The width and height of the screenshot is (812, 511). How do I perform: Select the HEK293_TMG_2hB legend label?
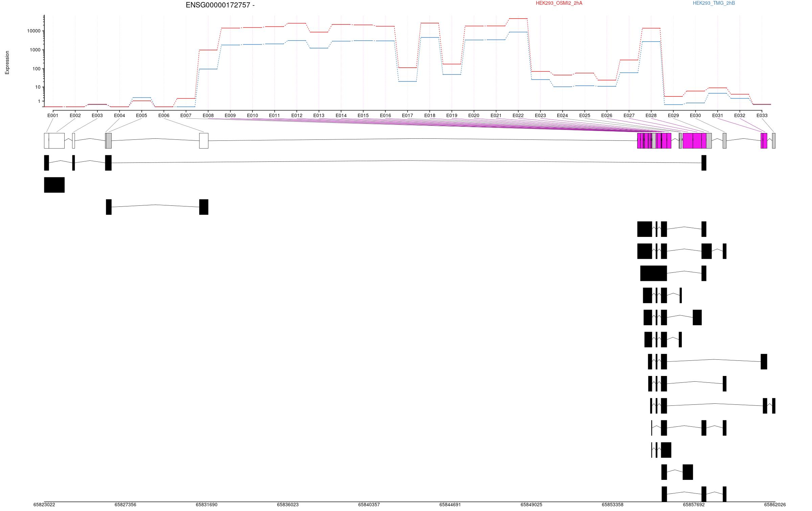(x=714, y=3)
